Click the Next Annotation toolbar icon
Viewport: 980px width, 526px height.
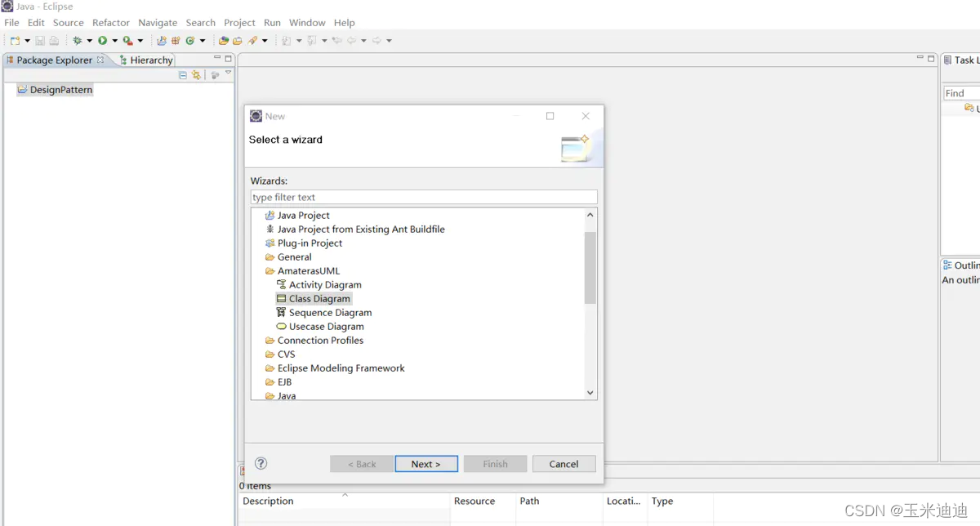point(287,40)
